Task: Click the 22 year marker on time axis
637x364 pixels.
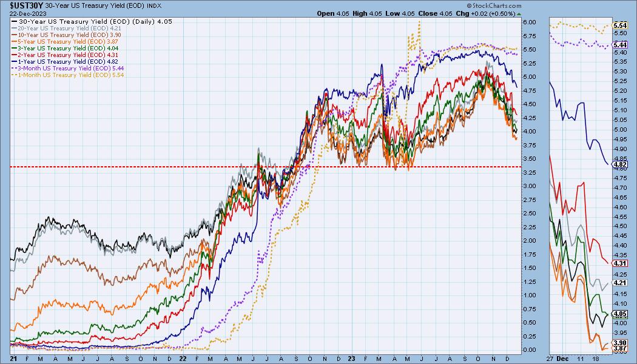Action: (x=183, y=359)
